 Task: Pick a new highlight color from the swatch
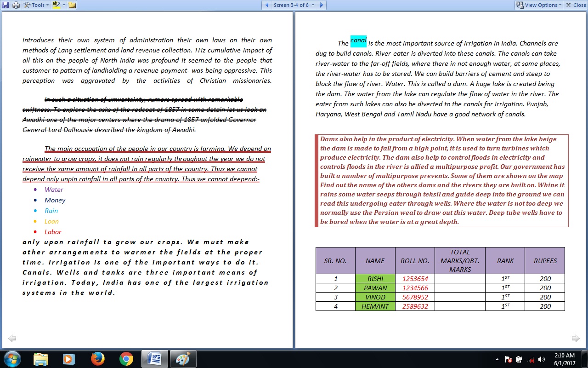pyautogui.click(x=64, y=5)
